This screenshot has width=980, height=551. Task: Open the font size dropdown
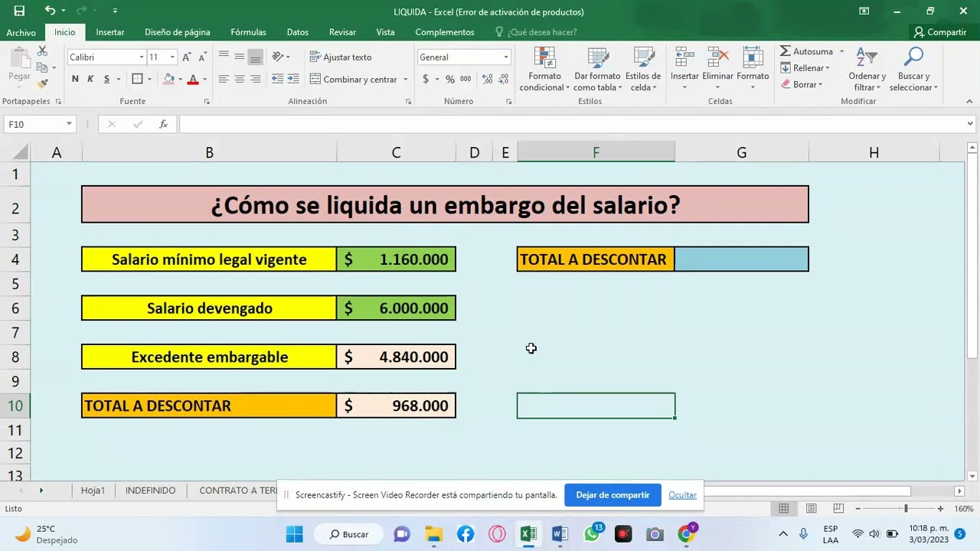[x=172, y=57]
